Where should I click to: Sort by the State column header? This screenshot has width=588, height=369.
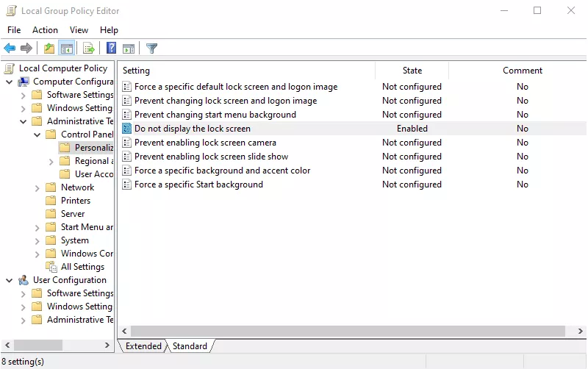point(412,71)
